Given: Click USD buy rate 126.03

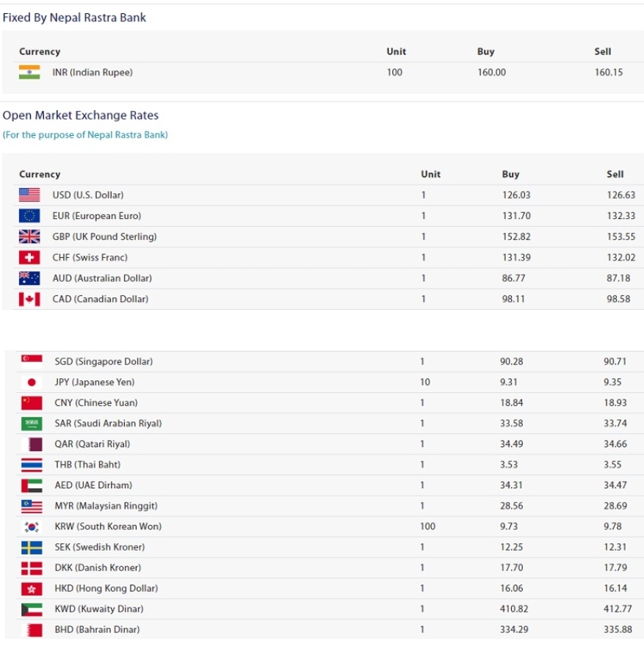Looking at the screenshot, I should click(x=516, y=195).
